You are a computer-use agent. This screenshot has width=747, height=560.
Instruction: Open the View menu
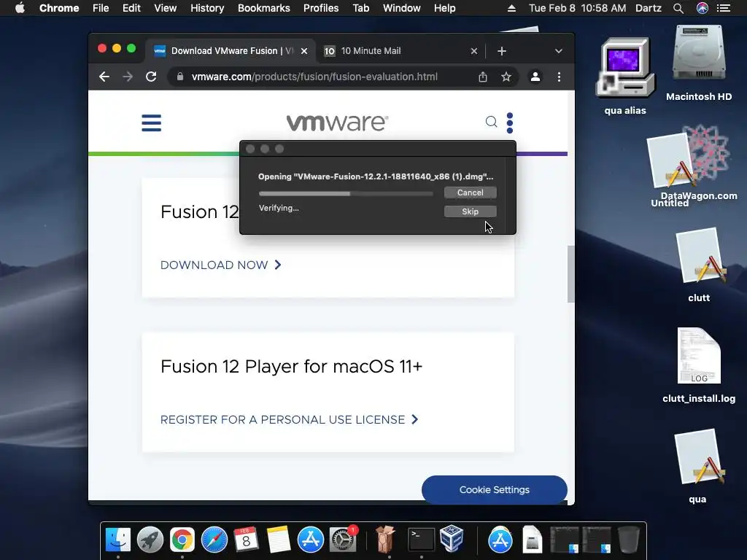166,8
